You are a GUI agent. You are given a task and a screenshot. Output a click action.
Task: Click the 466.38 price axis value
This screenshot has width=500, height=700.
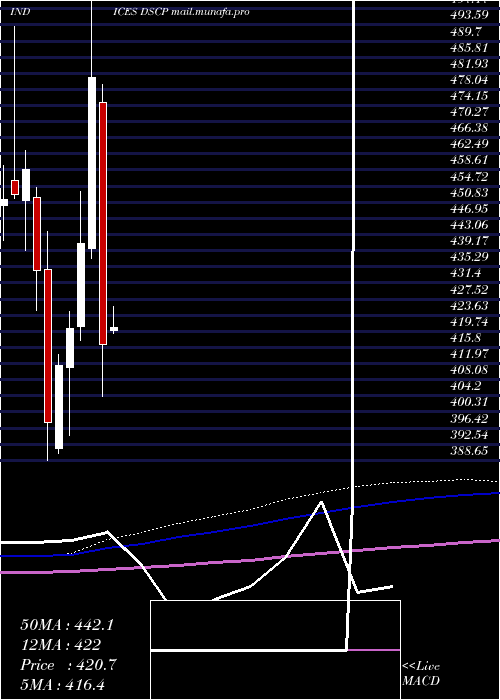tap(469, 128)
